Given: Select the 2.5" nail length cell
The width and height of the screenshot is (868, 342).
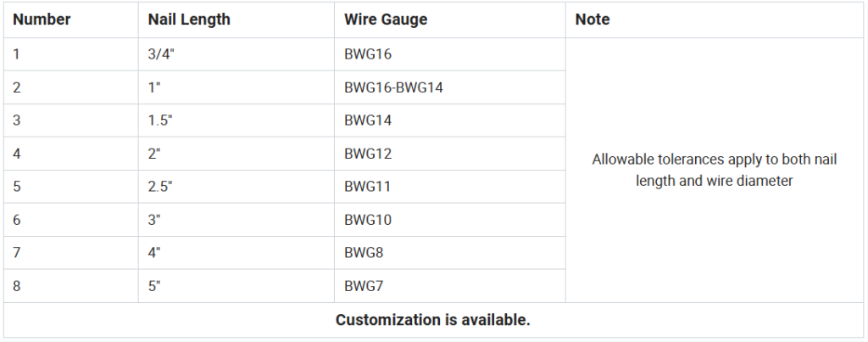Looking at the screenshot, I should pos(236,186).
